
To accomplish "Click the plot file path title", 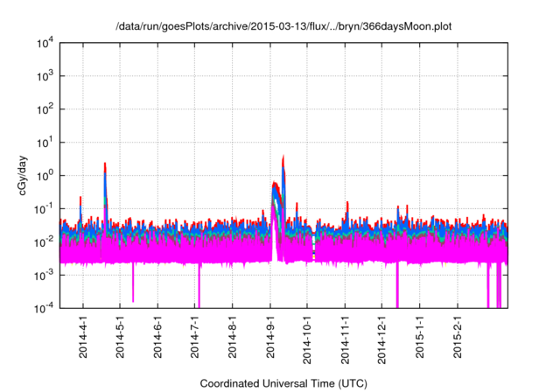I will click(284, 27).
